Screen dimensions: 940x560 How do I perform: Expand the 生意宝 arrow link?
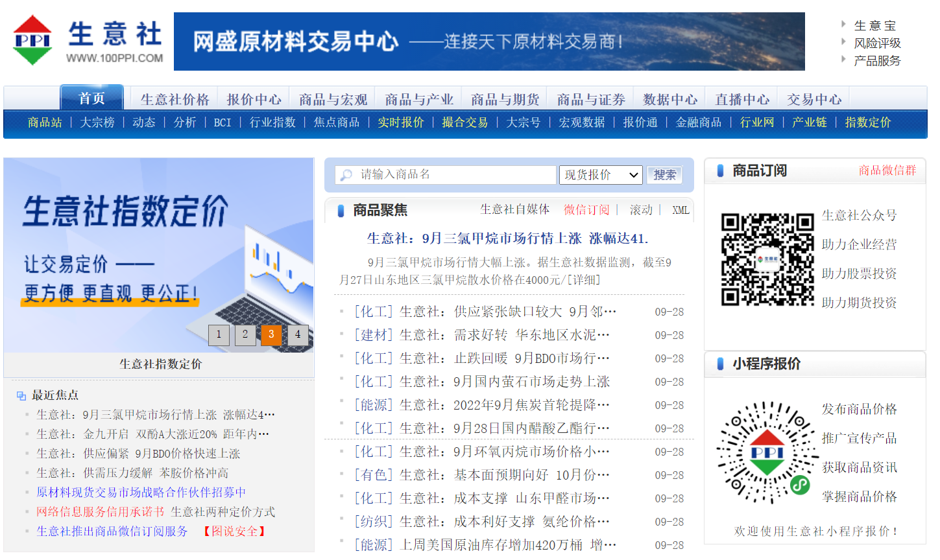[843, 25]
